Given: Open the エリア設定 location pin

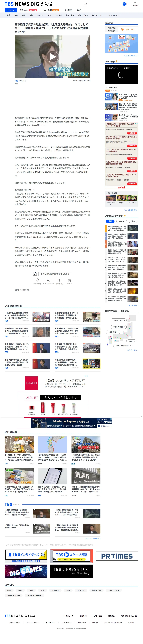Looking at the screenshot, I should [x=135, y=4].
